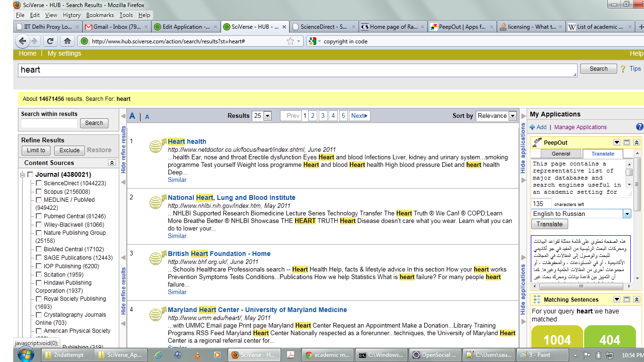Screen dimensions: 644x362
Task: Click the translated text horizontal scrollbar
Action: [580, 286]
